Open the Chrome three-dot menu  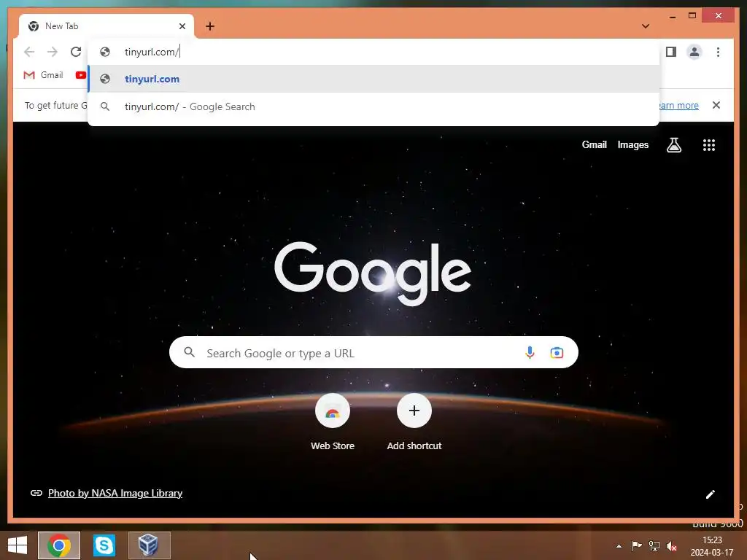coord(718,52)
